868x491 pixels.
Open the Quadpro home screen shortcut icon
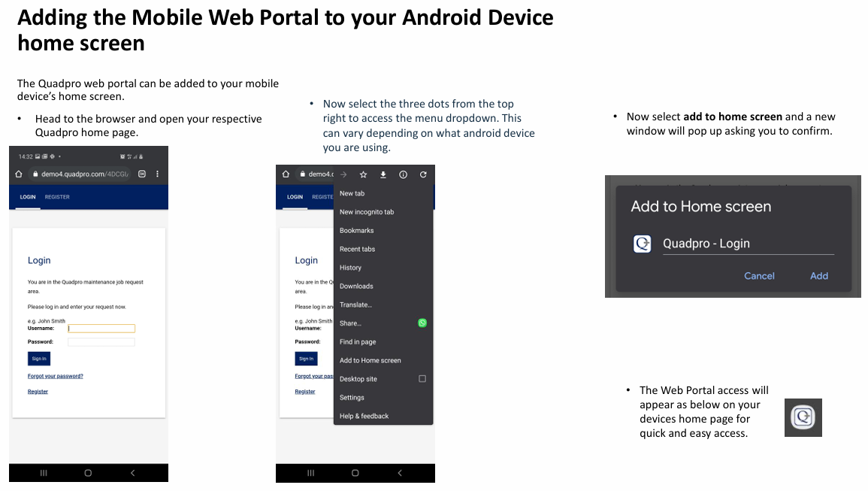point(803,417)
